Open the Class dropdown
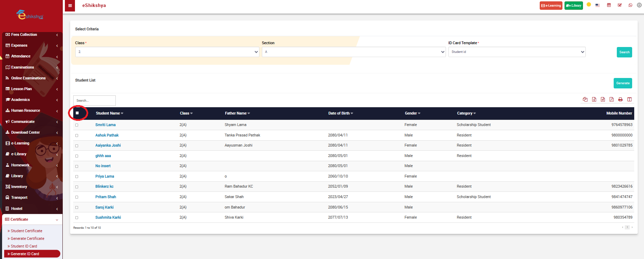The image size is (644, 259). coord(167,52)
